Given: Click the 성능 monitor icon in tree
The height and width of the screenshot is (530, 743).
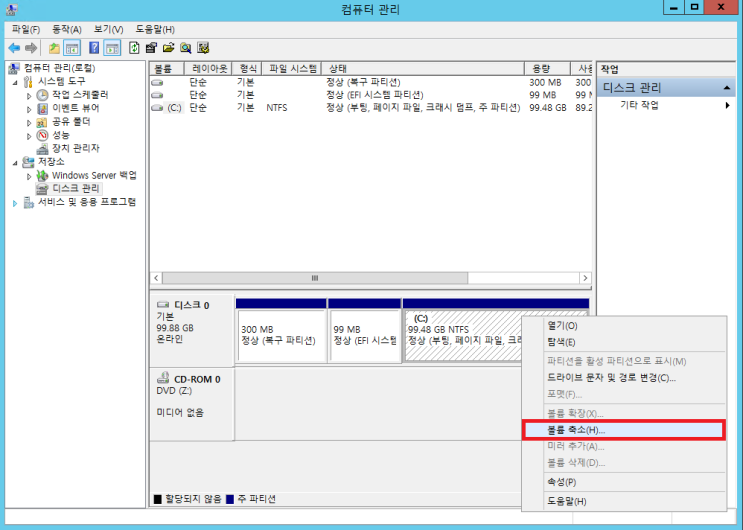Looking at the screenshot, I should 43,136.
